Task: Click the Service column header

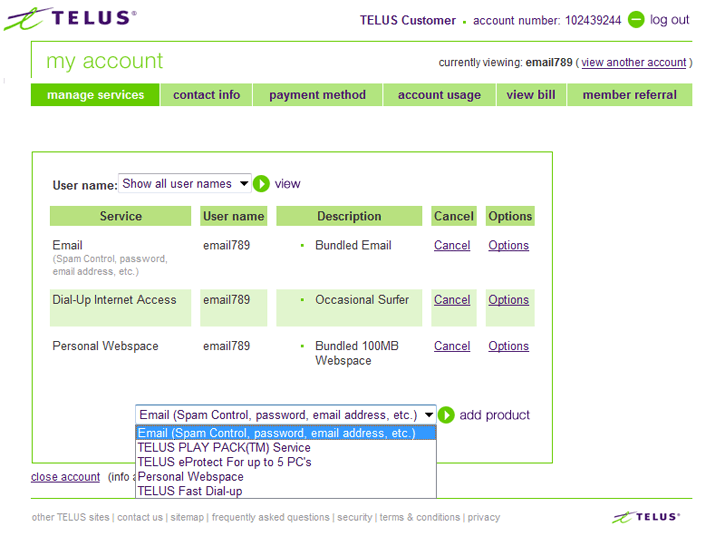Action: (x=120, y=216)
